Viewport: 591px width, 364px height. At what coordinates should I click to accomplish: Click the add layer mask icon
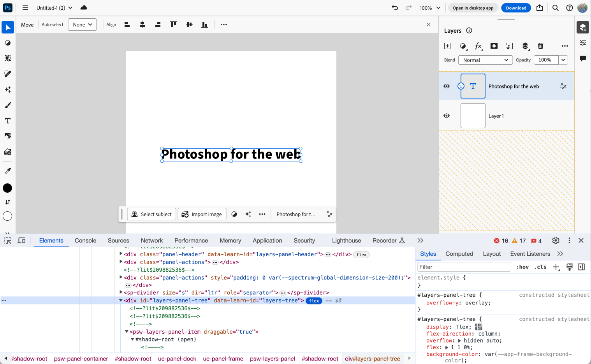coord(494,46)
